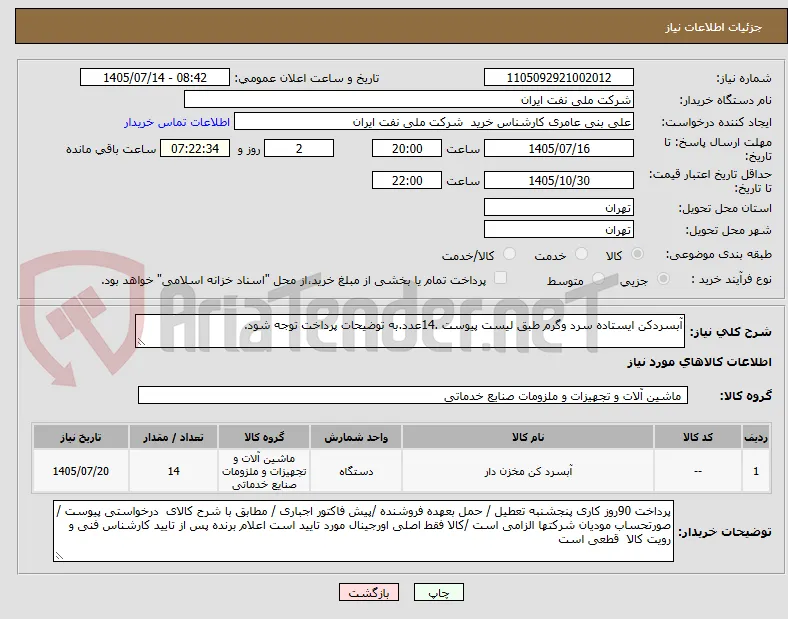Click the resize handle of buyer notes textarea
Screen dimensions: 788x619
click(59, 556)
